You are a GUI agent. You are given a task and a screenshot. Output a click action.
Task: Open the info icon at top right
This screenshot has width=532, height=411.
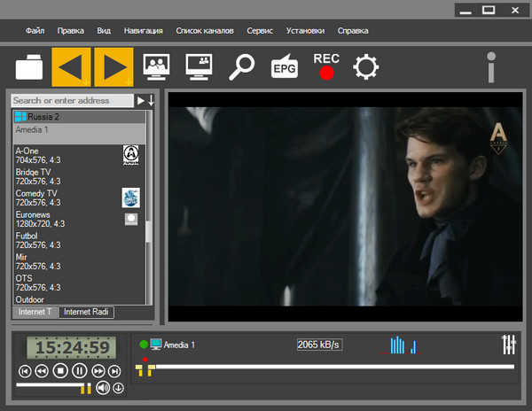click(x=490, y=67)
